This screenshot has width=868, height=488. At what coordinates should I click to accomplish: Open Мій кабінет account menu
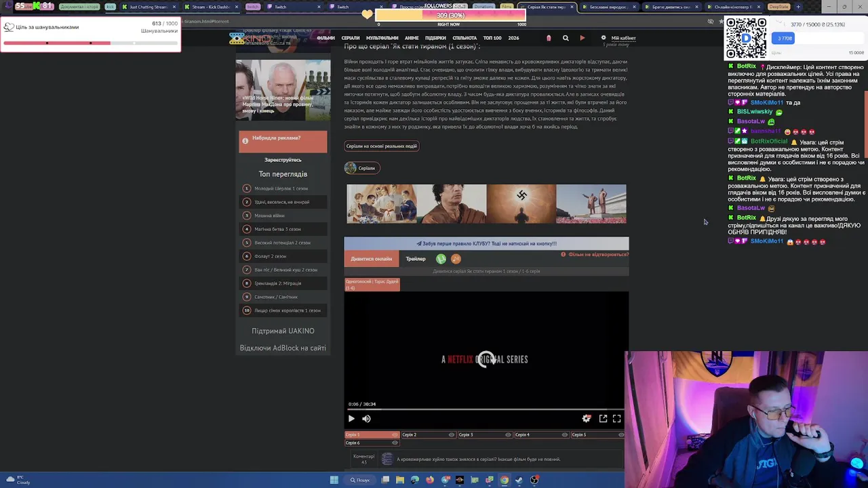coord(623,38)
